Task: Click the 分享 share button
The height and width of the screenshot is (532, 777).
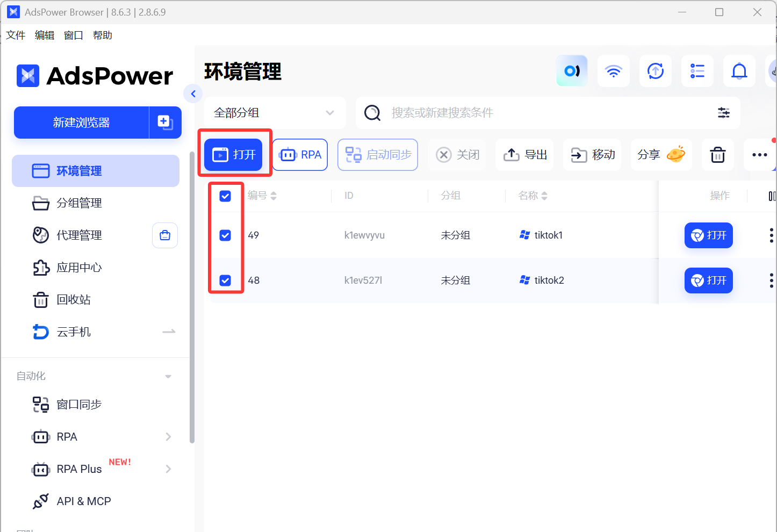Action: pos(661,155)
